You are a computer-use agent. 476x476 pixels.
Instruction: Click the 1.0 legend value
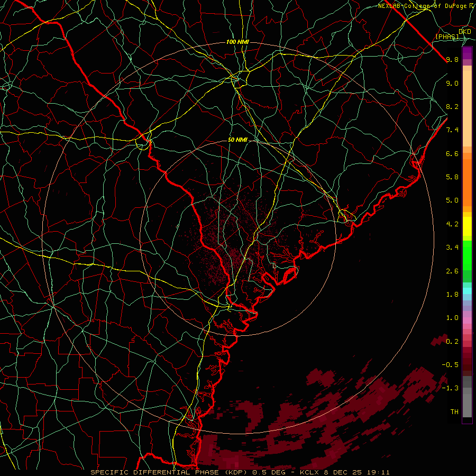tap(452, 318)
